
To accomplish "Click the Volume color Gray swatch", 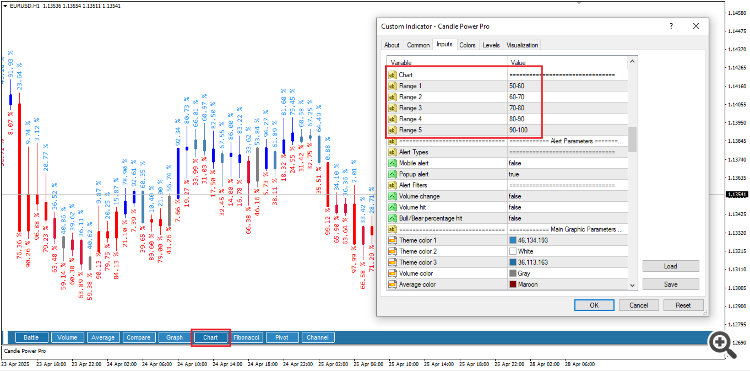I will pos(514,273).
